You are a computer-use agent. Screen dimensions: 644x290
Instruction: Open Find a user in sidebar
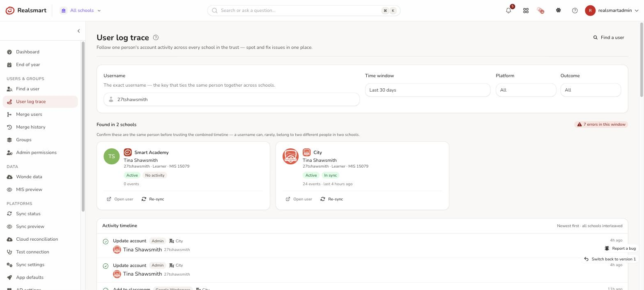(40, 89)
